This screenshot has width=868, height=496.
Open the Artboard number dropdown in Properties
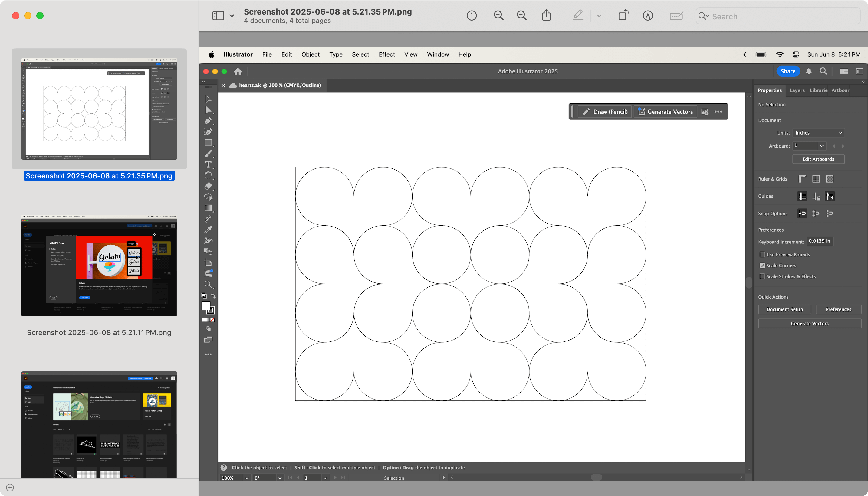point(822,146)
